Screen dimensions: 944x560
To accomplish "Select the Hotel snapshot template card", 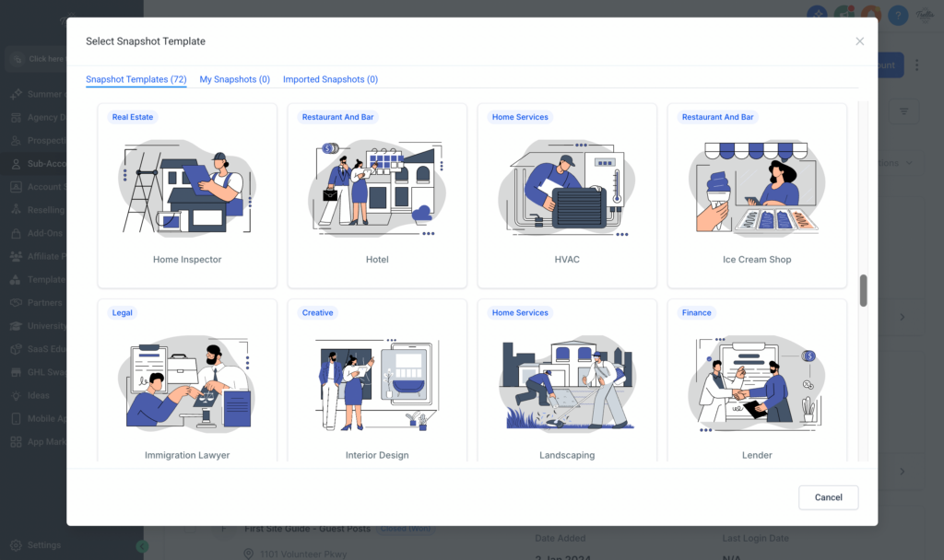I will (x=376, y=196).
